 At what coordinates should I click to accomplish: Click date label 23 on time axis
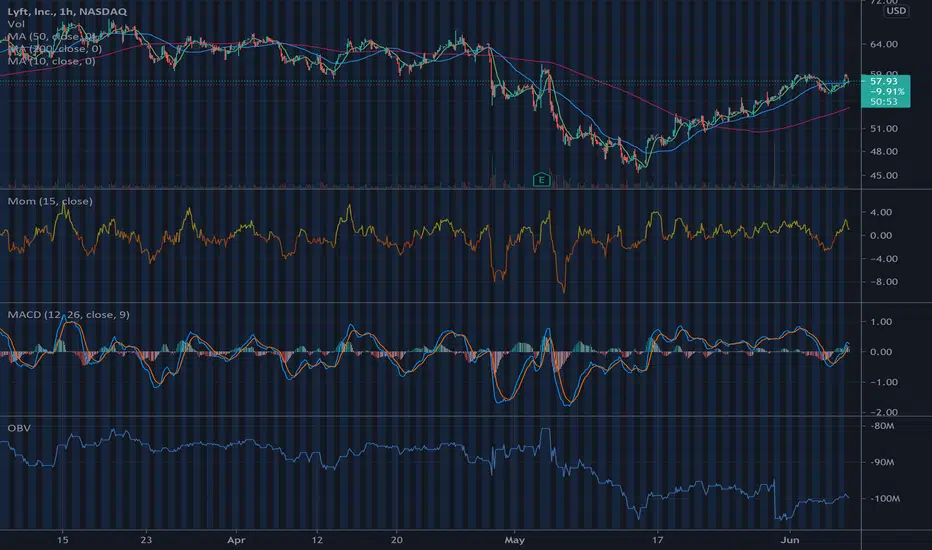[146, 540]
